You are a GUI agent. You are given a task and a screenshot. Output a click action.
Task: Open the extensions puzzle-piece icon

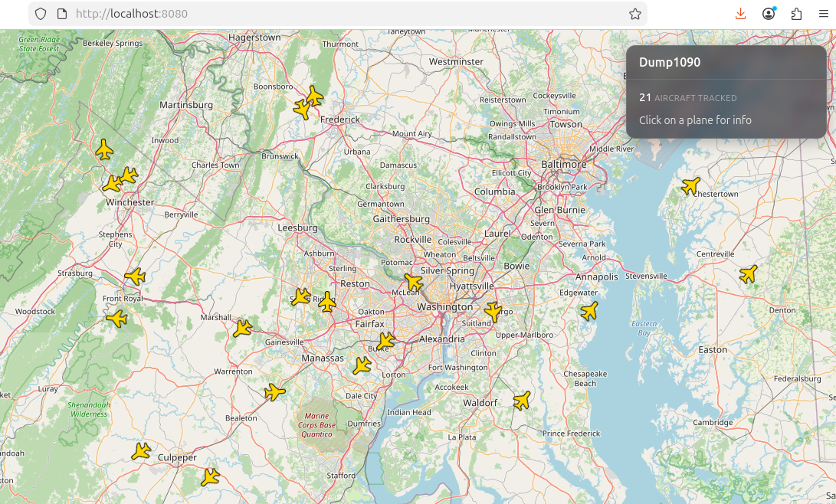[796, 14]
